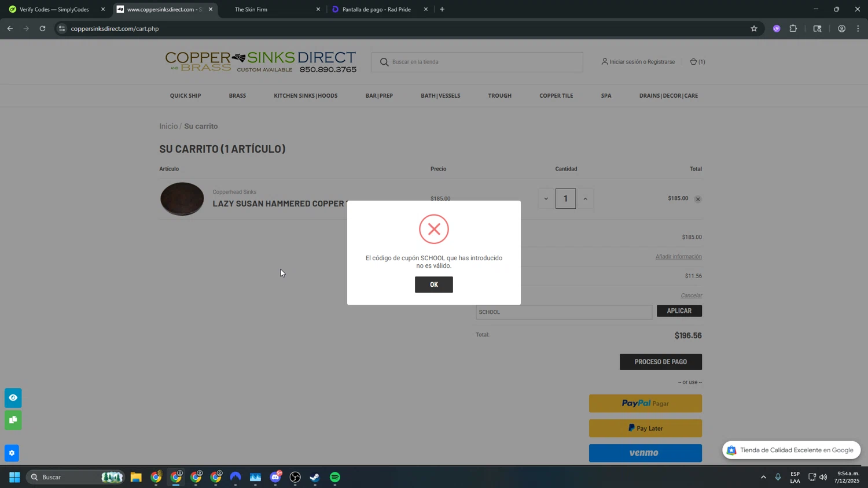Open the clock and date panel

[847, 477]
